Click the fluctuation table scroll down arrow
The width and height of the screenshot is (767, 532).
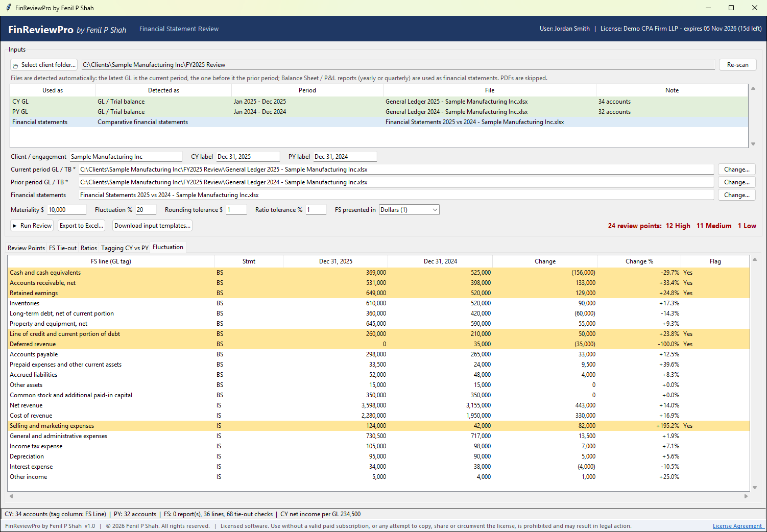(755, 488)
